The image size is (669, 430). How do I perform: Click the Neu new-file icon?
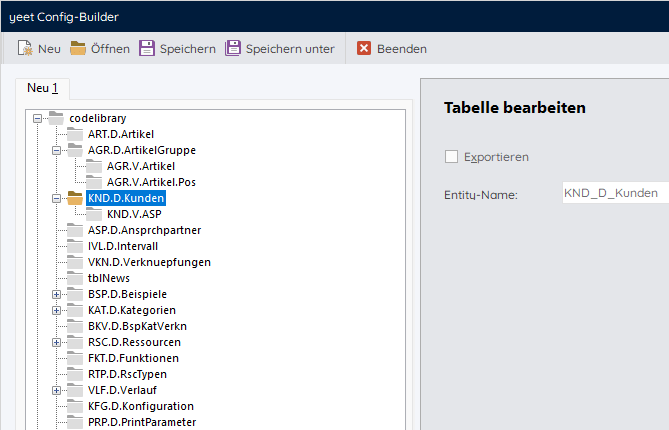click(x=25, y=48)
